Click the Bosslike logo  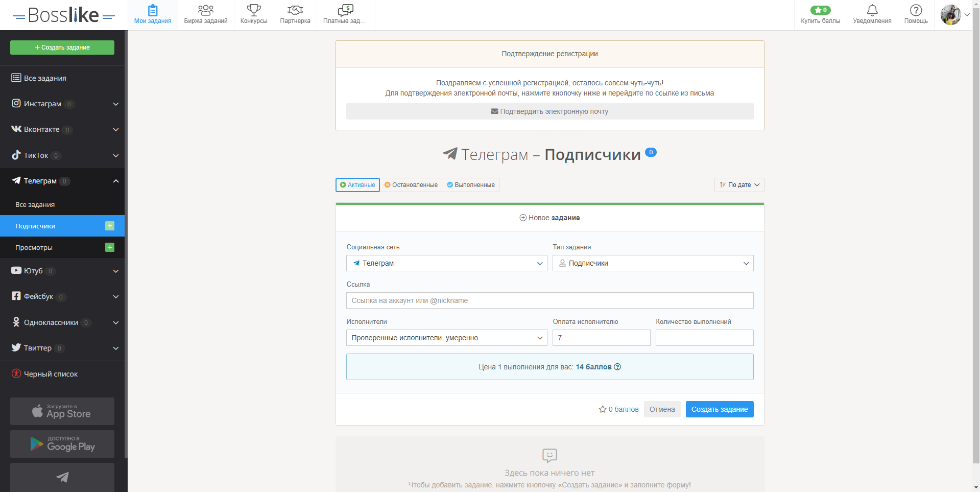point(63,15)
